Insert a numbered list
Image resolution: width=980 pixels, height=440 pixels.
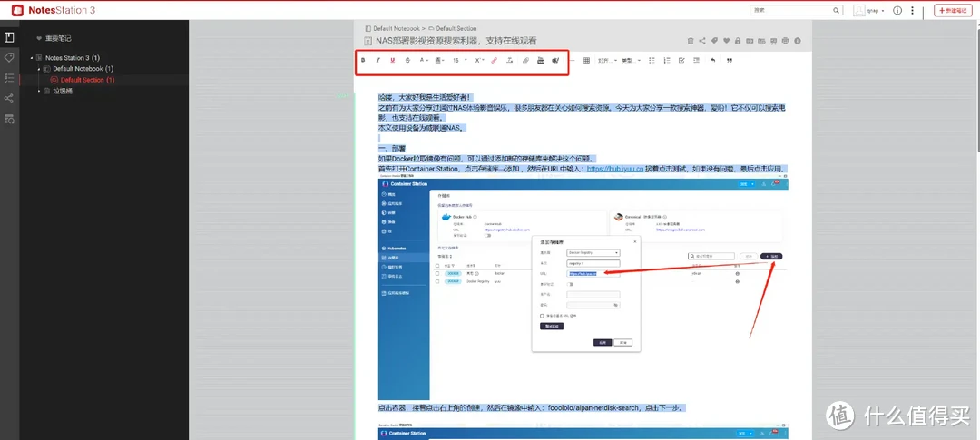(x=666, y=60)
